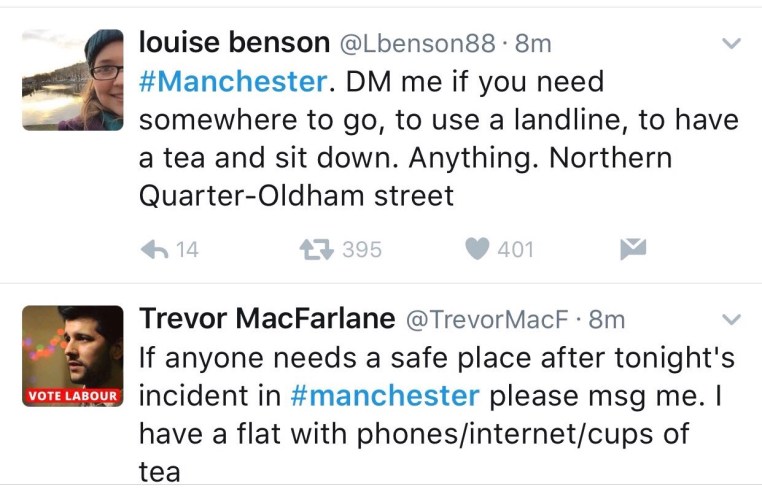View the 401 likes count
This screenshot has height=489, width=762.
pos(516,250)
